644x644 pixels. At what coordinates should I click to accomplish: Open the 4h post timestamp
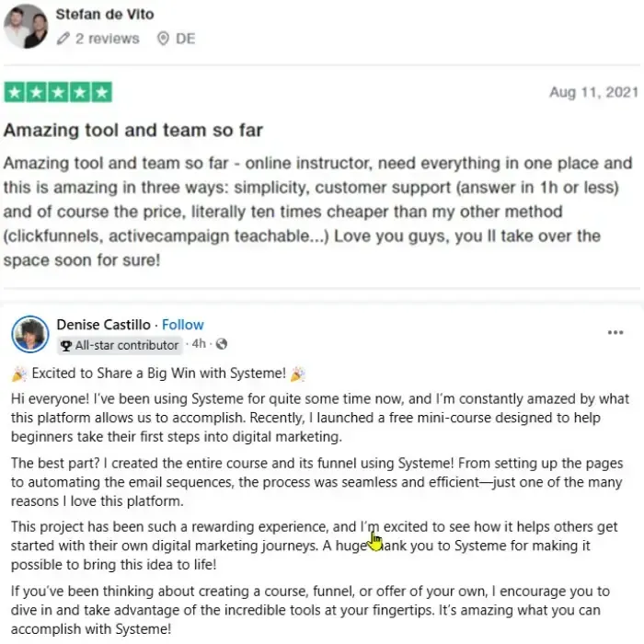pyautogui.click(x=199, y=343)
